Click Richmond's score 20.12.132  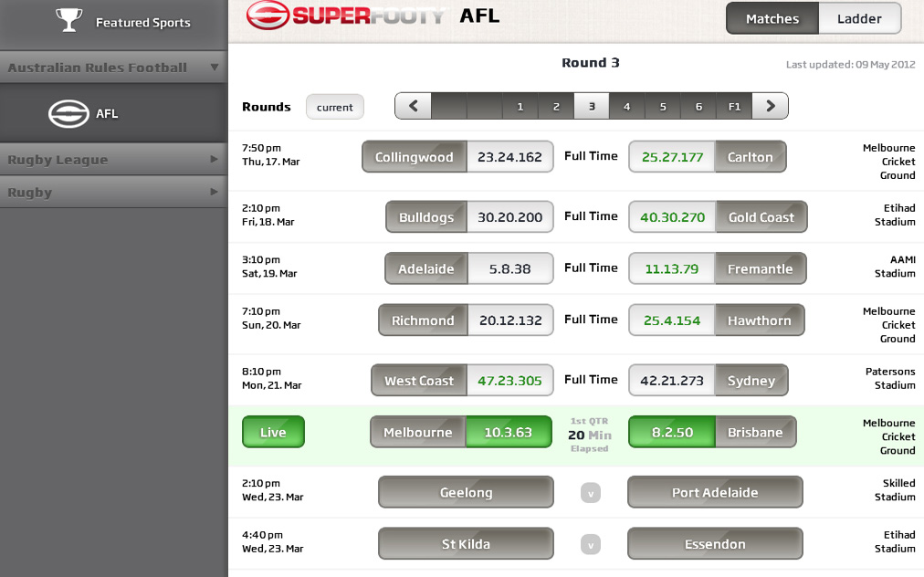point(510,320)
